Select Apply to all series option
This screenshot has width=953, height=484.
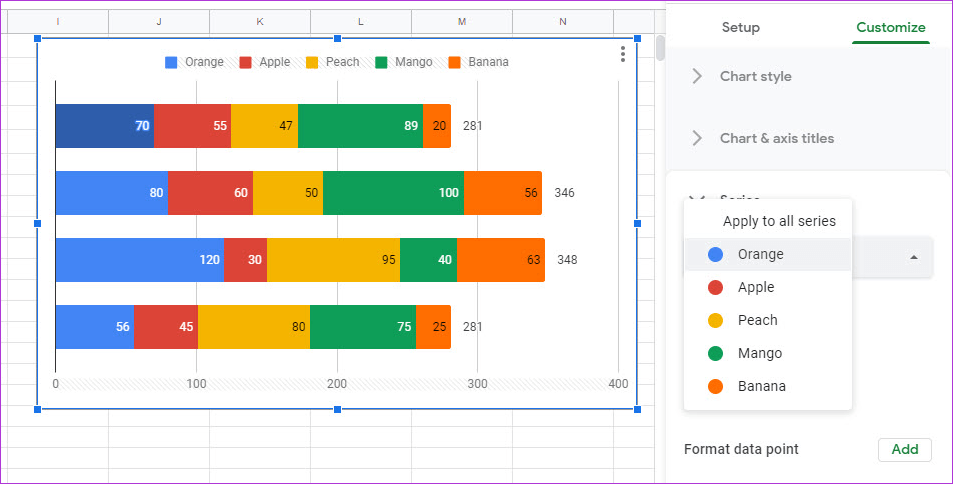pyautogui.click(x=779, y=221)
